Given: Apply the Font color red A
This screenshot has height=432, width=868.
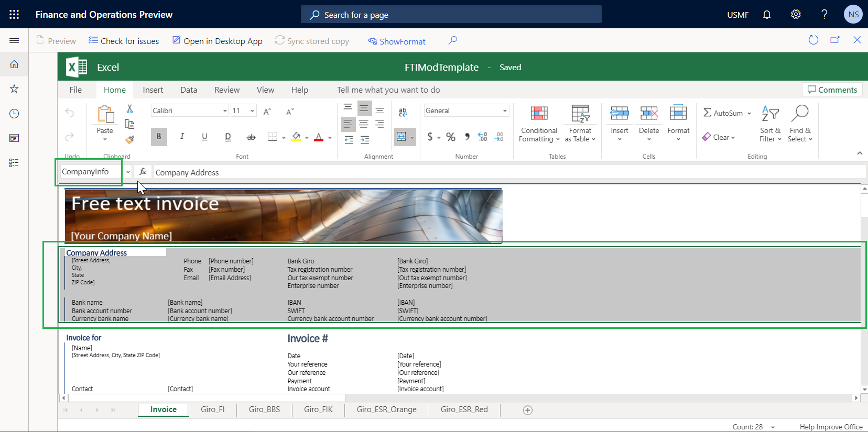Looking at the screenshot, I should (319, 137).
